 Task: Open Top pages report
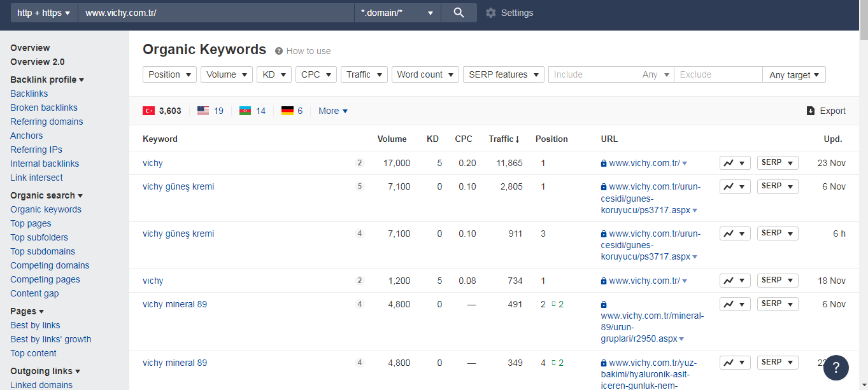(x=31, y=223)
